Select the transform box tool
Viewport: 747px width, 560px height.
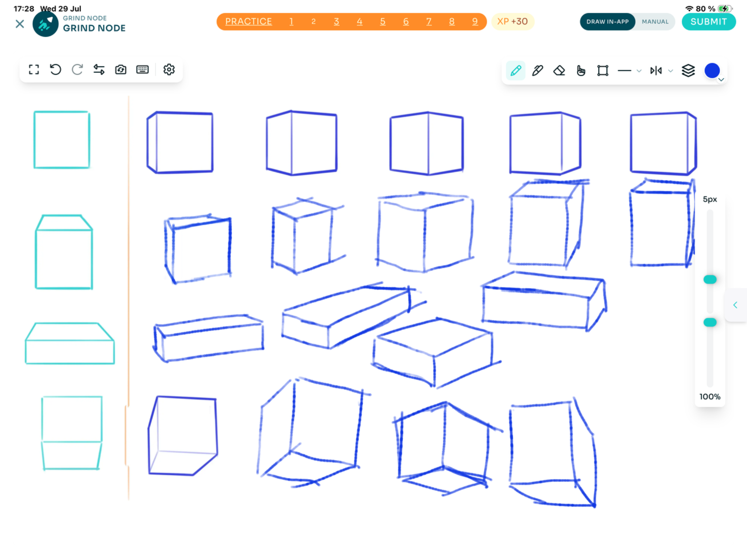point(603,70)
